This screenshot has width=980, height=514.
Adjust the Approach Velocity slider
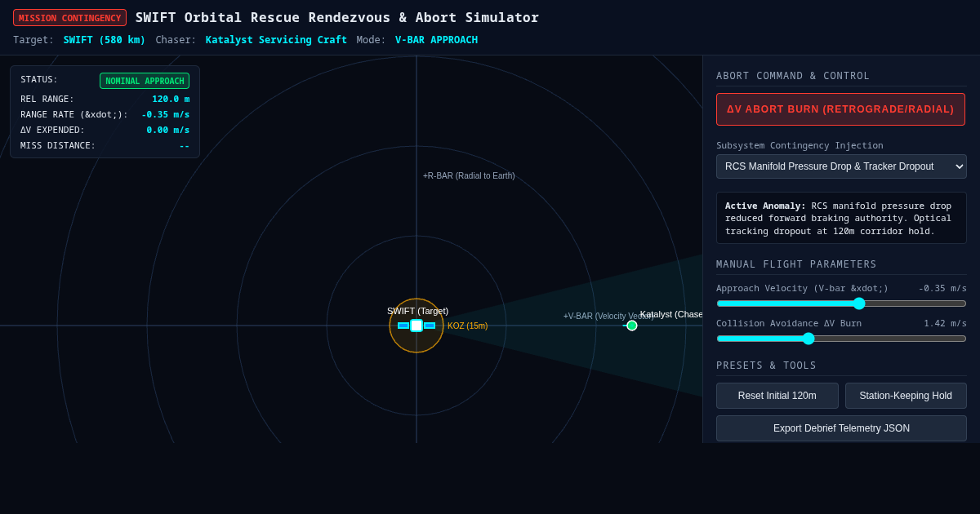click(x=841, y=304)
